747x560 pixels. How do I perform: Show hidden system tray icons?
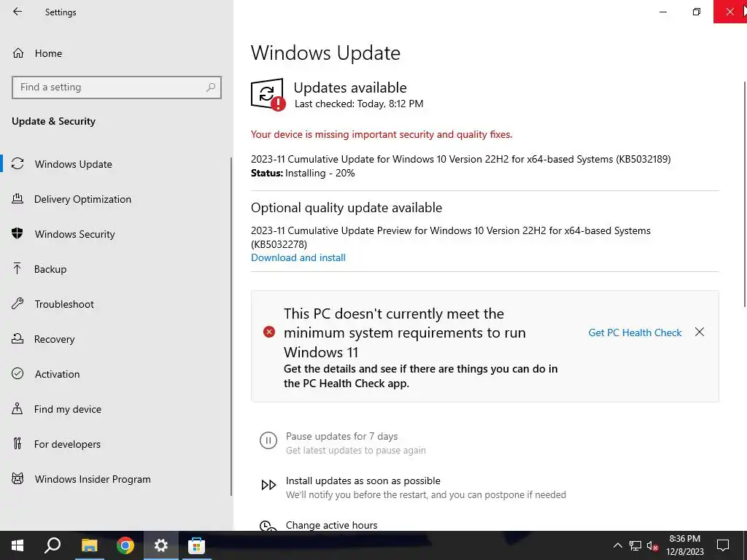(617, 545)
